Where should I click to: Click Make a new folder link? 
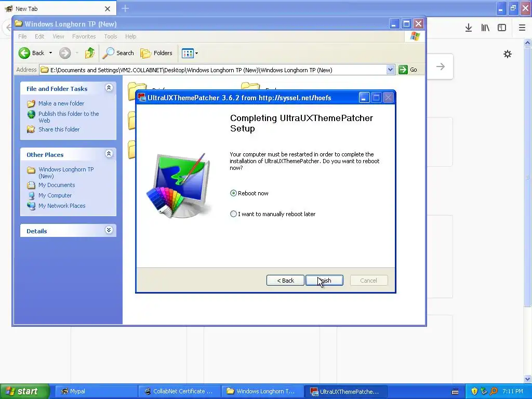point(61,103)
